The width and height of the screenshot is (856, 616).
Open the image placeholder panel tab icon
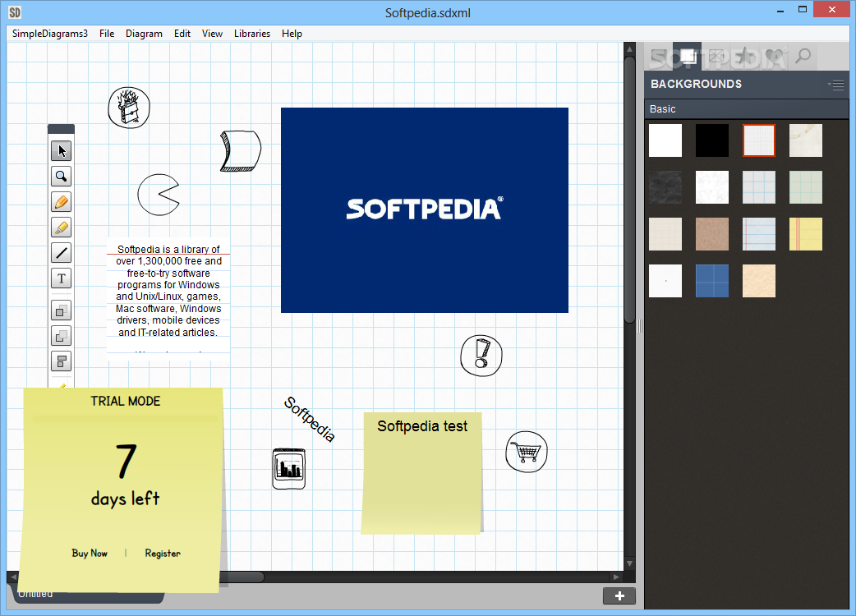[716, 56]
